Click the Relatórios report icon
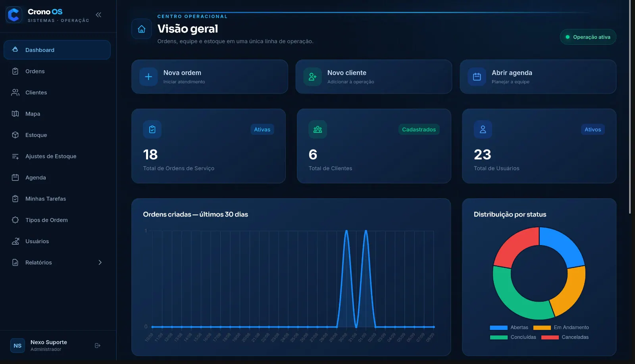The width and height of the screenshot is (635, 364). (15, 262)
